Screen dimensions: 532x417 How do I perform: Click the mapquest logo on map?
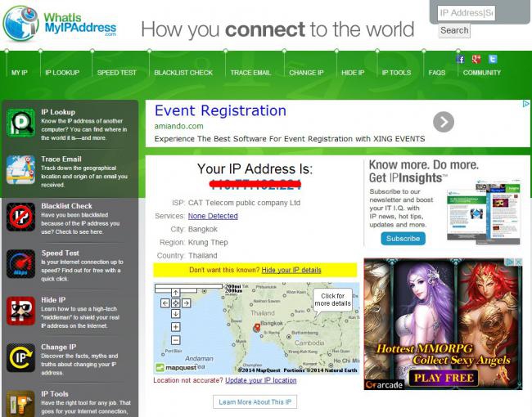(176, 367)
